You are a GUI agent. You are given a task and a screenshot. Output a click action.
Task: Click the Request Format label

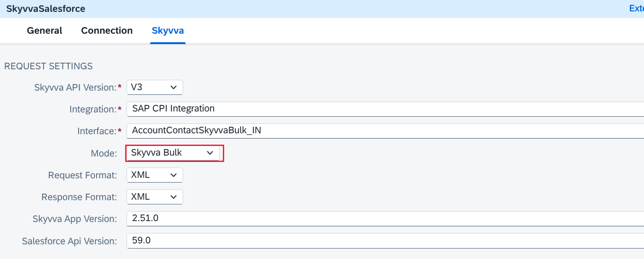[82, 175]
